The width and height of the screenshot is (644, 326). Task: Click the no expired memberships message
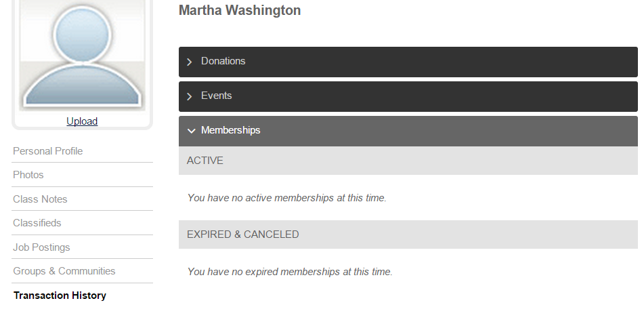(290, 272)
